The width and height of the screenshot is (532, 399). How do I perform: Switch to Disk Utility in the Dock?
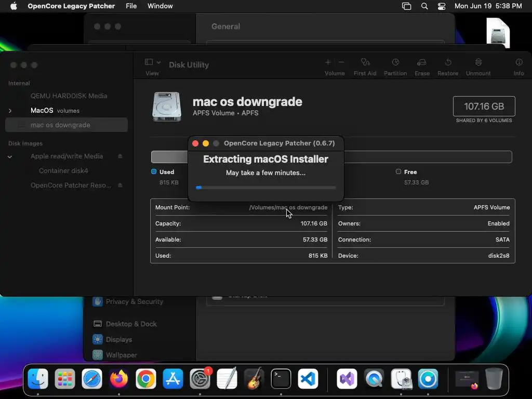[401, 379]
